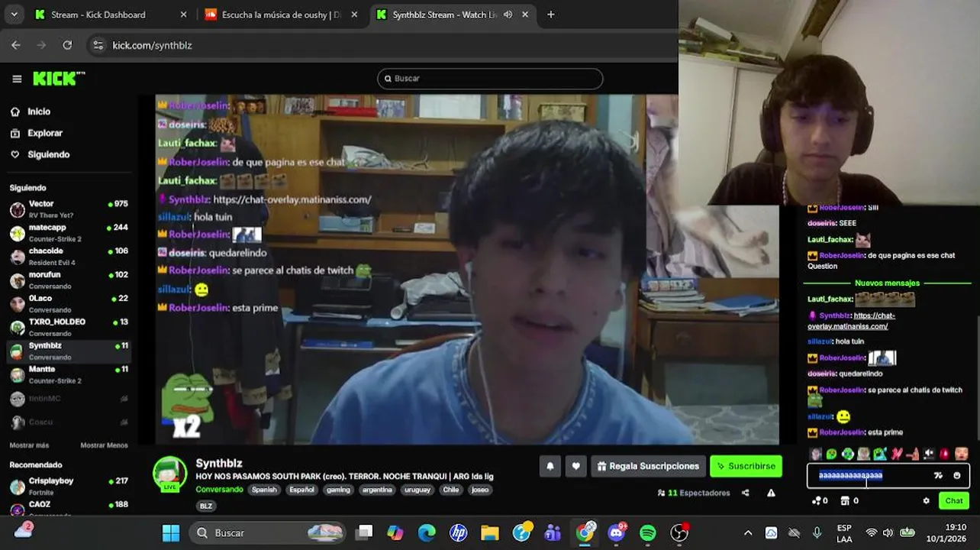This screenshot has height=550, width=980.
Task: Open Windows Start menu
Action: point(171,532)
